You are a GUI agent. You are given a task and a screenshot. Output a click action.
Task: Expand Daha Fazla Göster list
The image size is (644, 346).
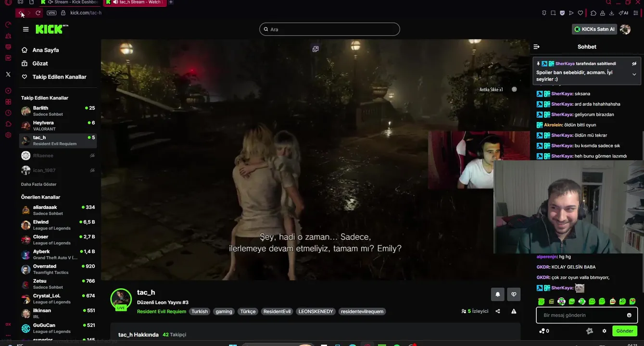[38, 185]
